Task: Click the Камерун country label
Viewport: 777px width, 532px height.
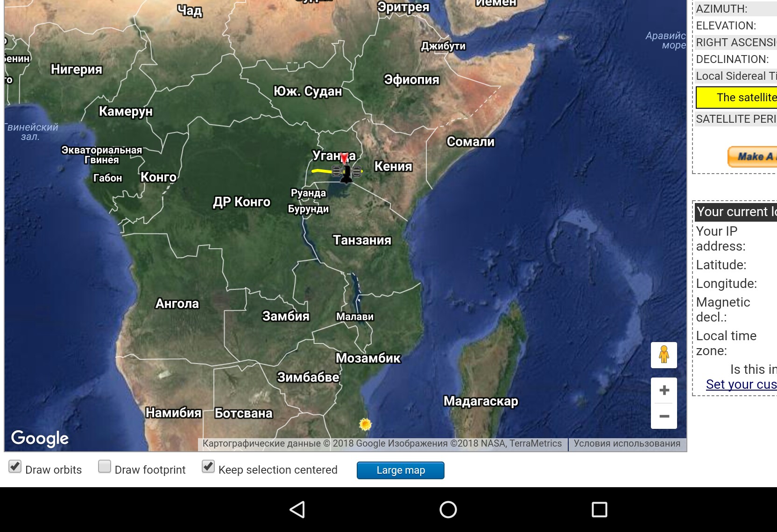Action: tap(126, 112)
